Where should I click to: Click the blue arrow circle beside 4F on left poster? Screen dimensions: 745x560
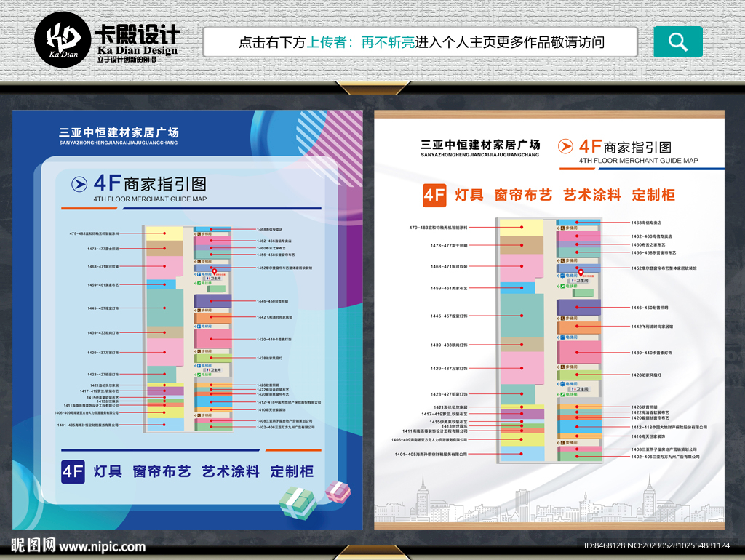[79, 184]
